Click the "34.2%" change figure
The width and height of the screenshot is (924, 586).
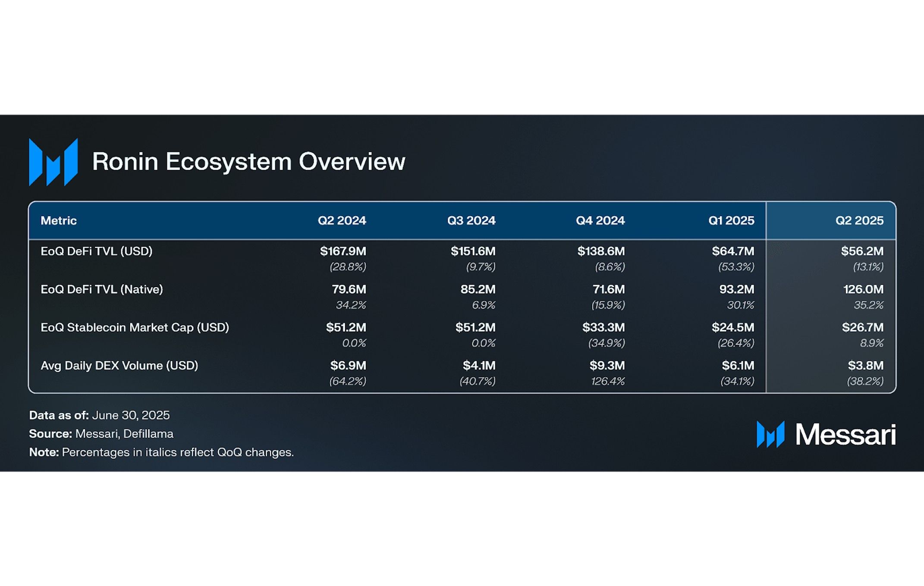pos(351,305)
